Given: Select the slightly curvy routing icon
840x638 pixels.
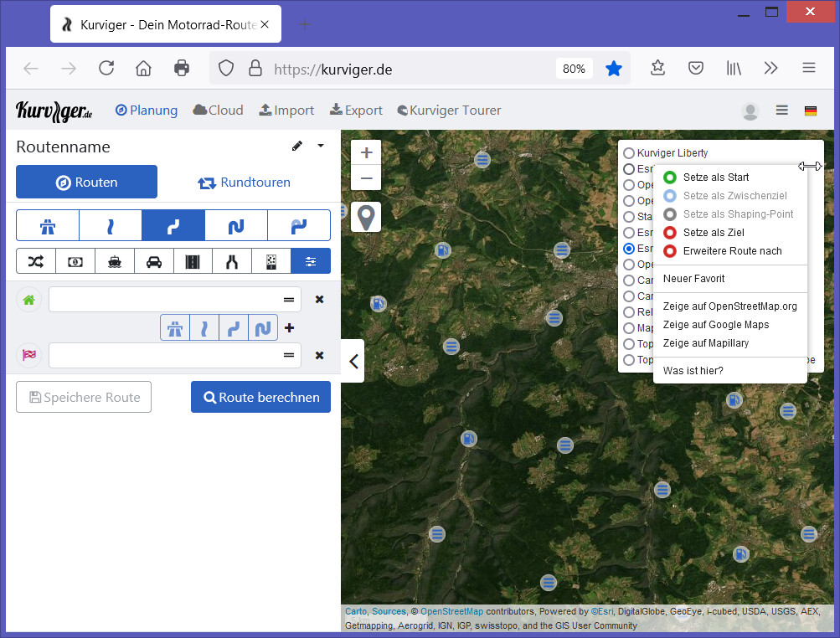Looking at the screenshot, I should coord(111,225).
